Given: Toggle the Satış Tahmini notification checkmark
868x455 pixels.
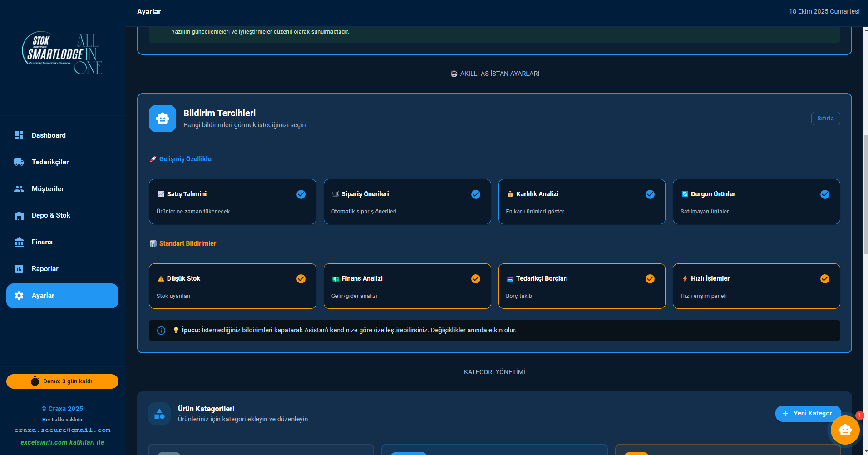Looking at the screenshot, I should click(301, 194).
